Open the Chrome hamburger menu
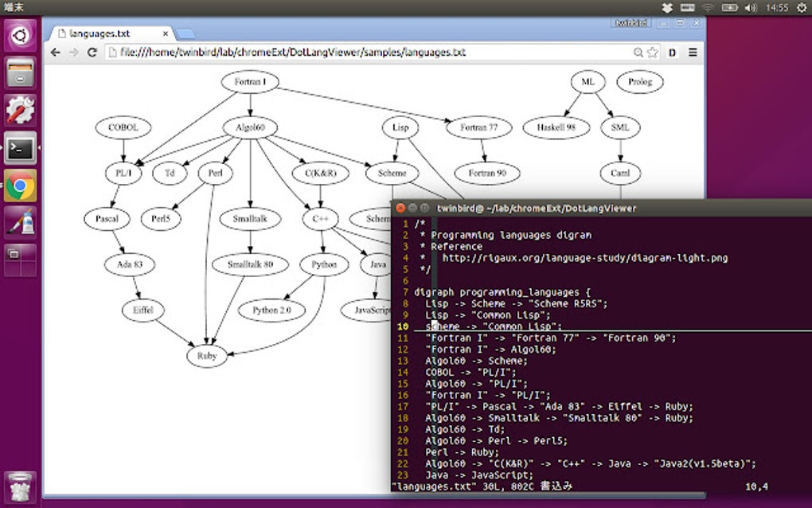This screenshot has height=508, width=812. pos(693,53)
